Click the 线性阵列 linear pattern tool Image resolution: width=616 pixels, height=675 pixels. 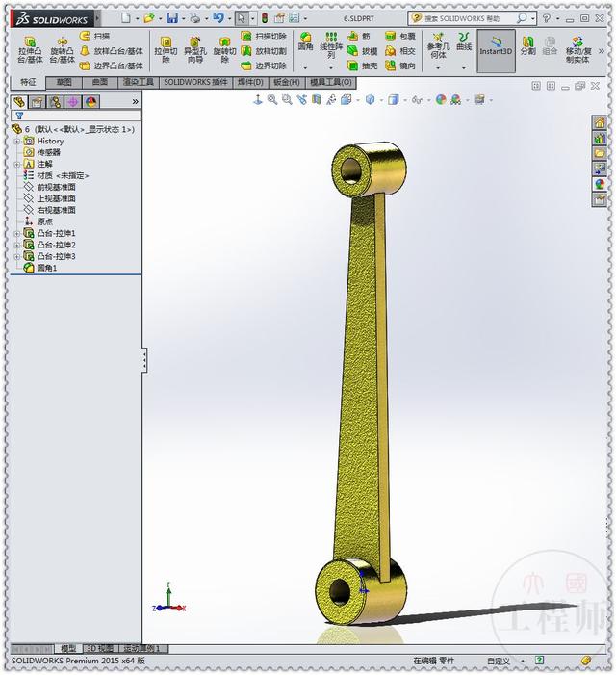[331, 45]
